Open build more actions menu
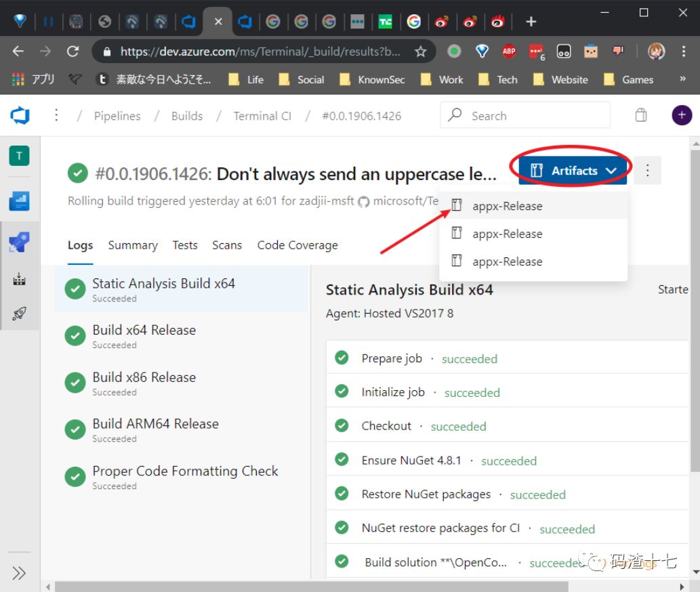 pos(647,171)
